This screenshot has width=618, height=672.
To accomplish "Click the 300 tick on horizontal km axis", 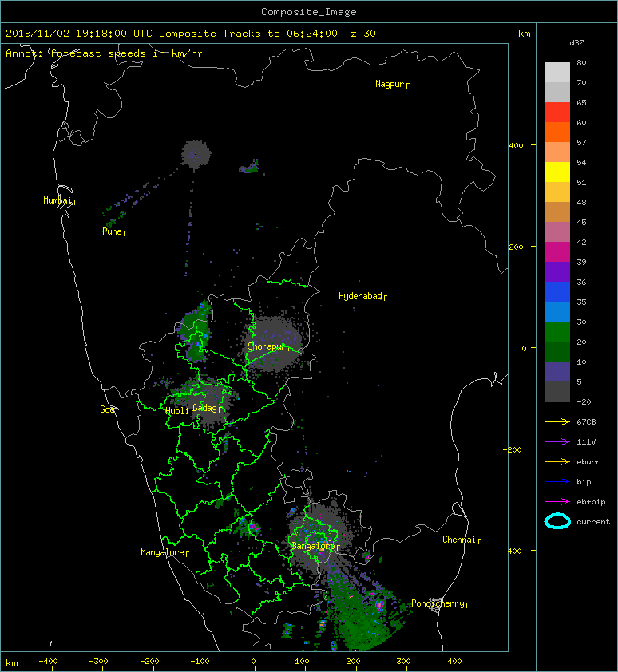I will pyautogui.click(x=403, y=662).
